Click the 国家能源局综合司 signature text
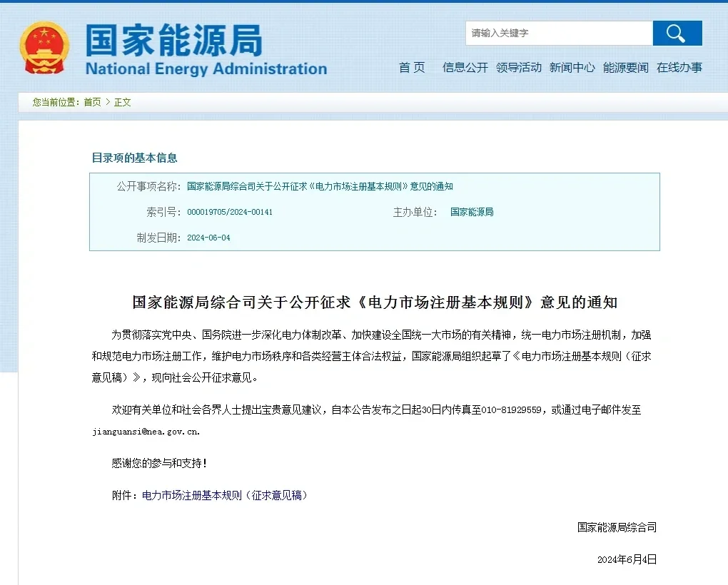 click(618, 528)
